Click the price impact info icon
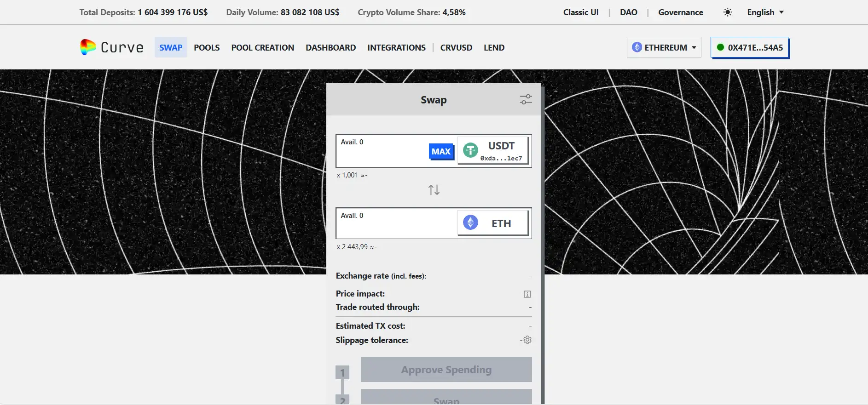The height and width of the screenshot is (405, 868). (x=527, y=294)
